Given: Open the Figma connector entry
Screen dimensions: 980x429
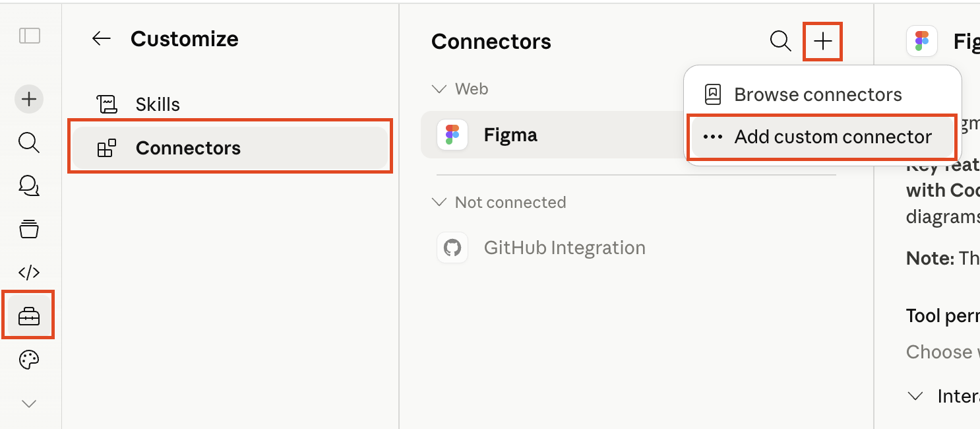Looking at the screenshot, I should click(x=553, y=135).
